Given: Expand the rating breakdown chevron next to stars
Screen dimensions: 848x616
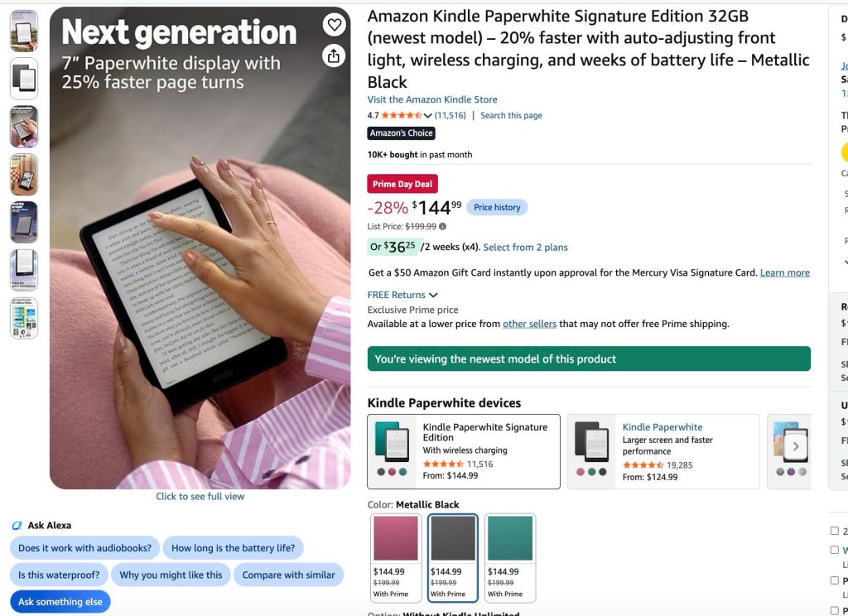Looking at the screenshot, I should point(428,116).
